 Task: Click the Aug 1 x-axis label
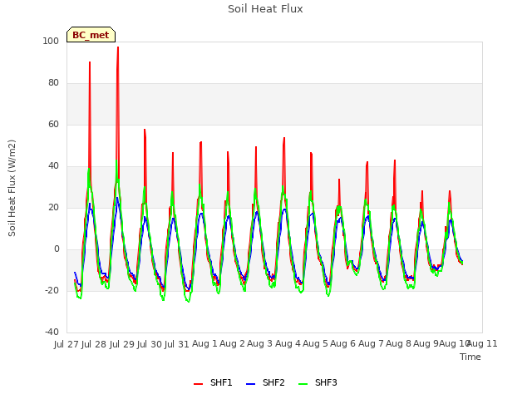pyautogui.click(x=204, y=343)
